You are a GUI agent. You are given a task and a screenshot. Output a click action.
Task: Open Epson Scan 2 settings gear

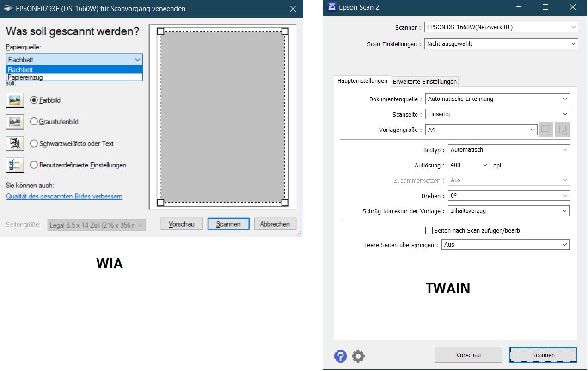358,356
